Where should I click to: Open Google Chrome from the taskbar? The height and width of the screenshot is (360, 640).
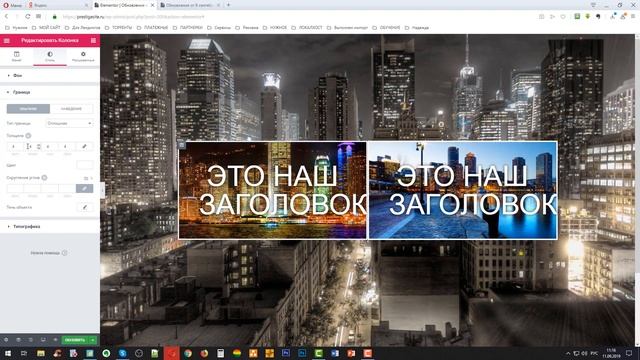188,353
